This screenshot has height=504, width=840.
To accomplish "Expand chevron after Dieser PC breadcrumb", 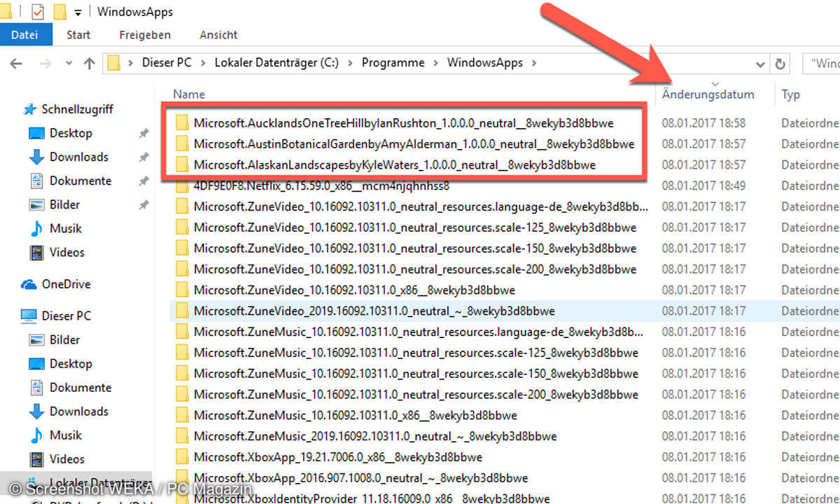I will [x=202, y=63].
